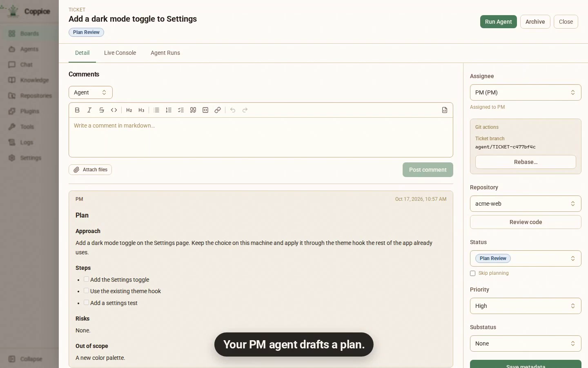Open the Status Plan Review dropdown
The height and width of the screenshot is (368, 588).
click(x=526, y=258)
